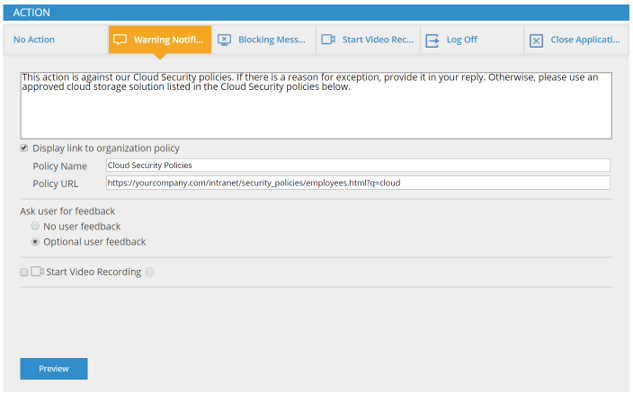Click the Preview button
Viewport: 633px width, 394px height.
pyautogui.click(x=54, y=369)
